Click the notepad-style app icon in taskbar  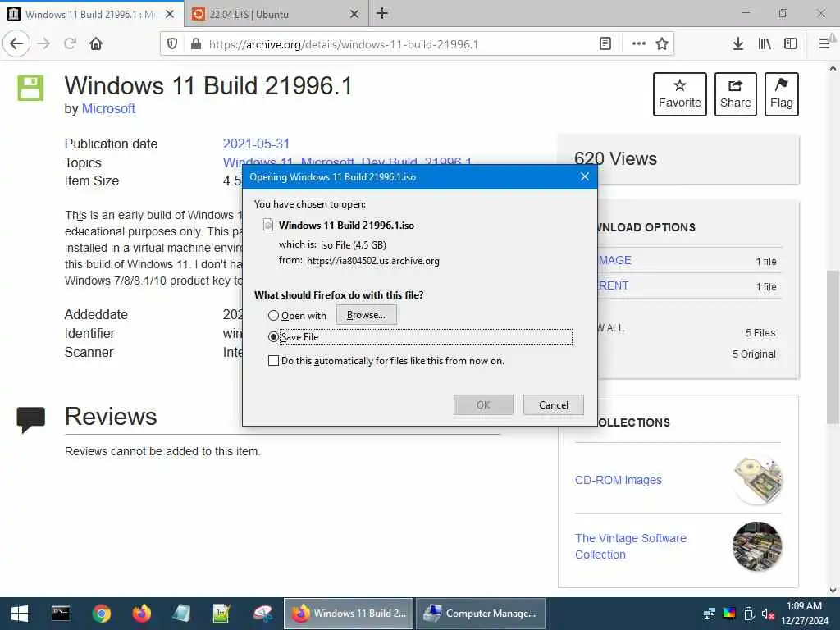(181, 614)
